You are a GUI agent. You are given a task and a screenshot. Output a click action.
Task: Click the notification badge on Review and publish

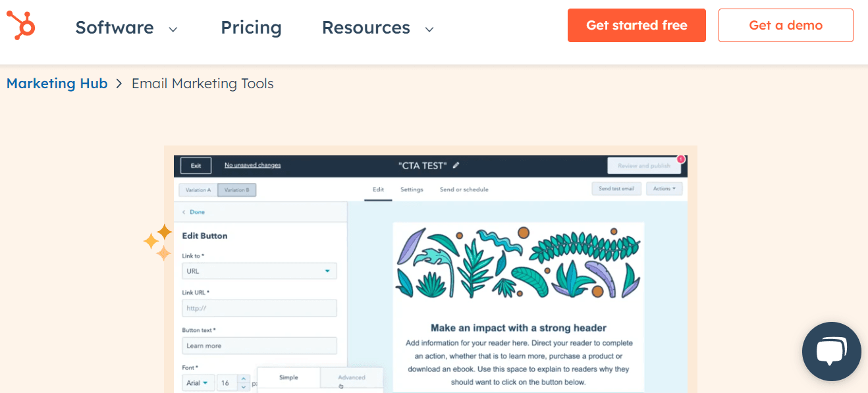point(681,159)
